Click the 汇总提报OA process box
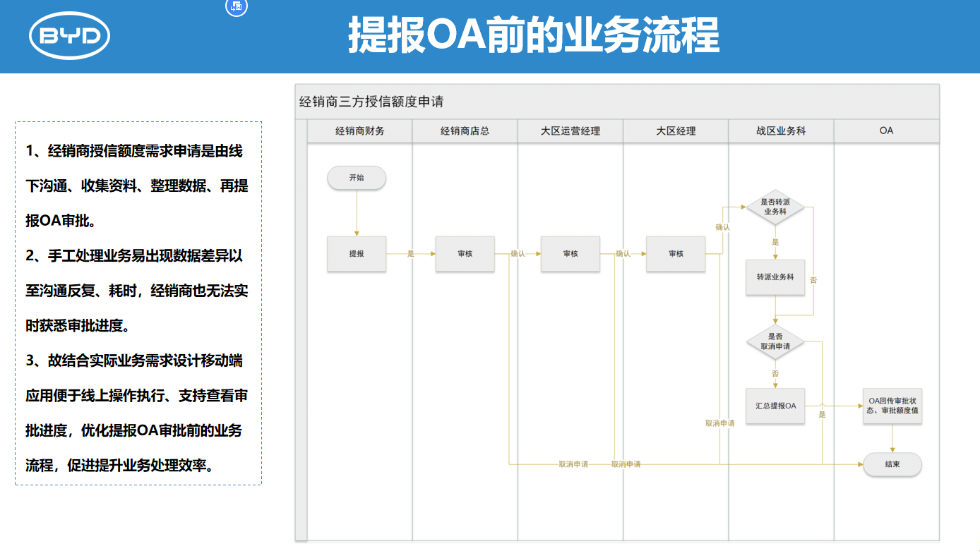The height and width of the screenshot is (558, 980). tap(775, 406)
